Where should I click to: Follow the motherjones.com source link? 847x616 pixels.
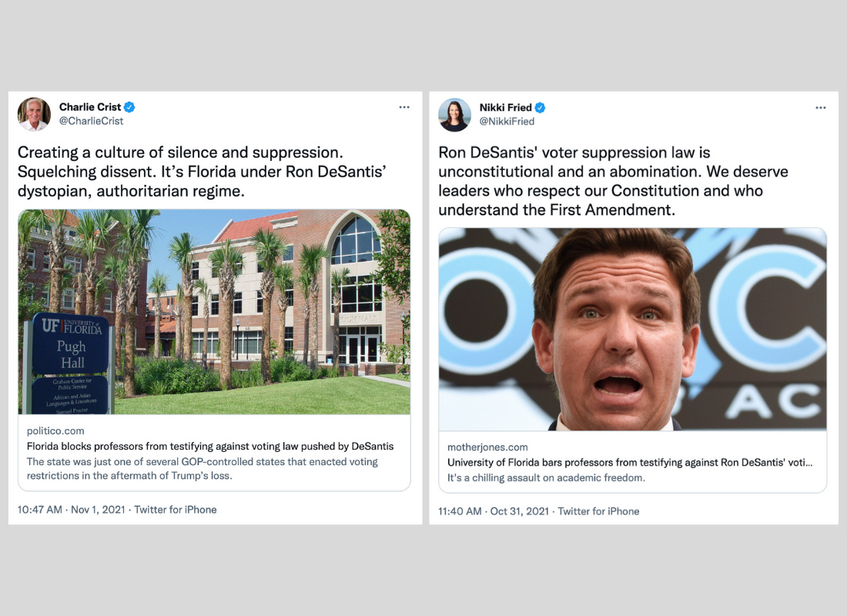coord(487,447)
